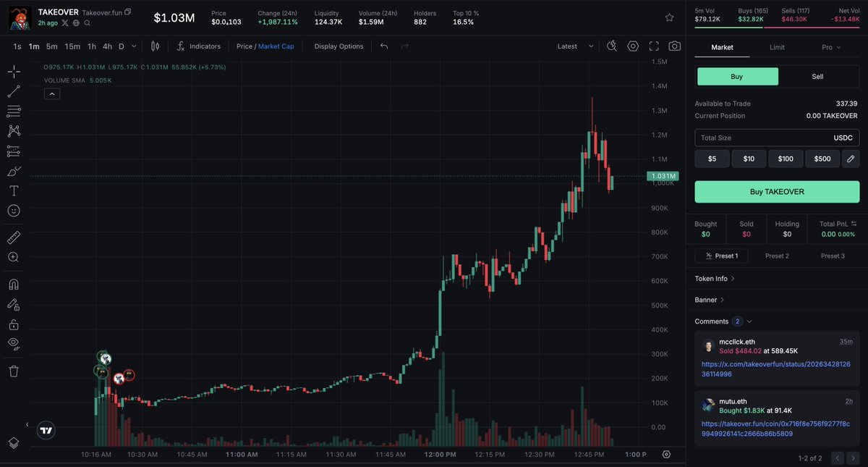Select the Limit order tab
Image resolution: width=868 pixels, height=467 pixels.
coord(777,47)
